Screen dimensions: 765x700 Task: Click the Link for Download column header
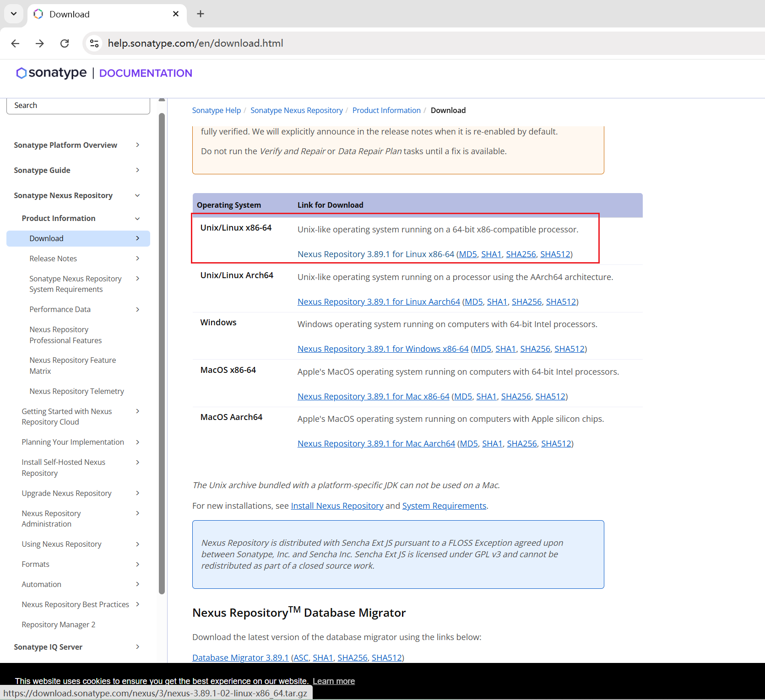(x=330, y=205)
